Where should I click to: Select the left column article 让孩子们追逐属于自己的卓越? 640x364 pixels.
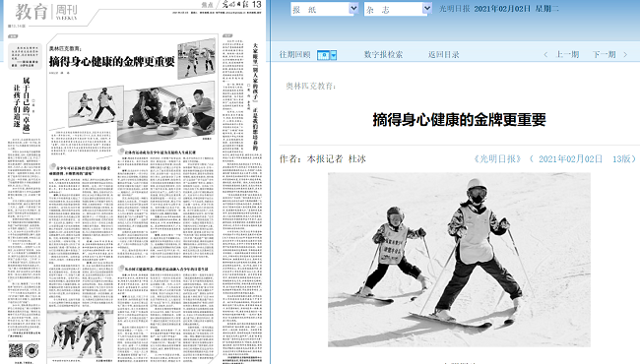(x=22, y=104)
